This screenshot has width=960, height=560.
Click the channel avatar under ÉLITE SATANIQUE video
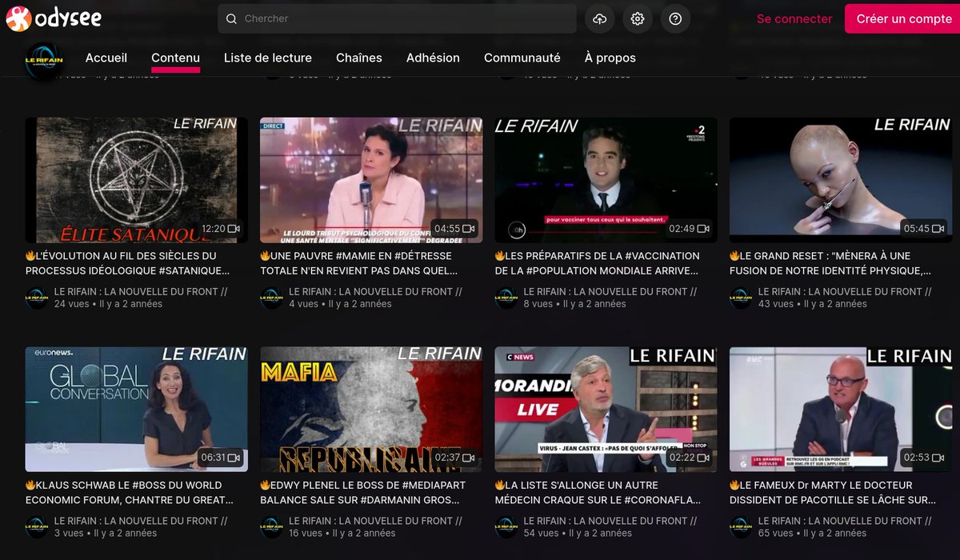pyautogui.click(x=37, y=298)
